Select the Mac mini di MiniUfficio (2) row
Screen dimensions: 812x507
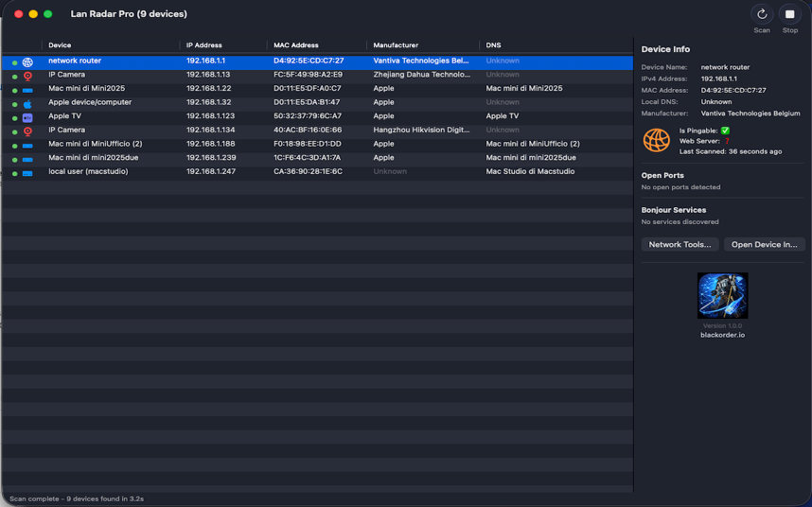95,144
